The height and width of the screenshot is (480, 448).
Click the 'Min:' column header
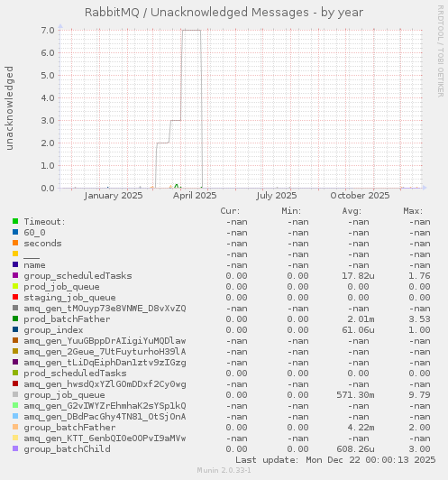tap(291, 211)
